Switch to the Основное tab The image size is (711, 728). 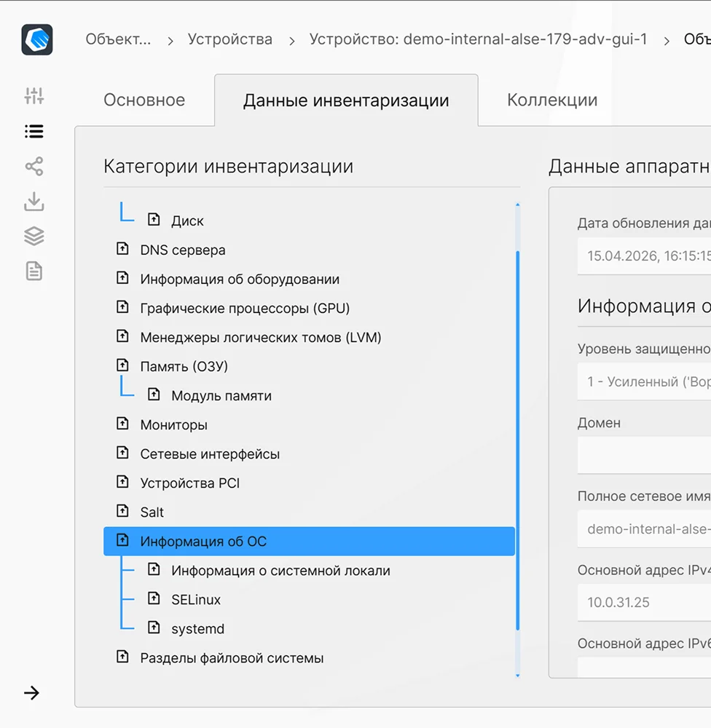pyautogui.click(x=144, y=100)
